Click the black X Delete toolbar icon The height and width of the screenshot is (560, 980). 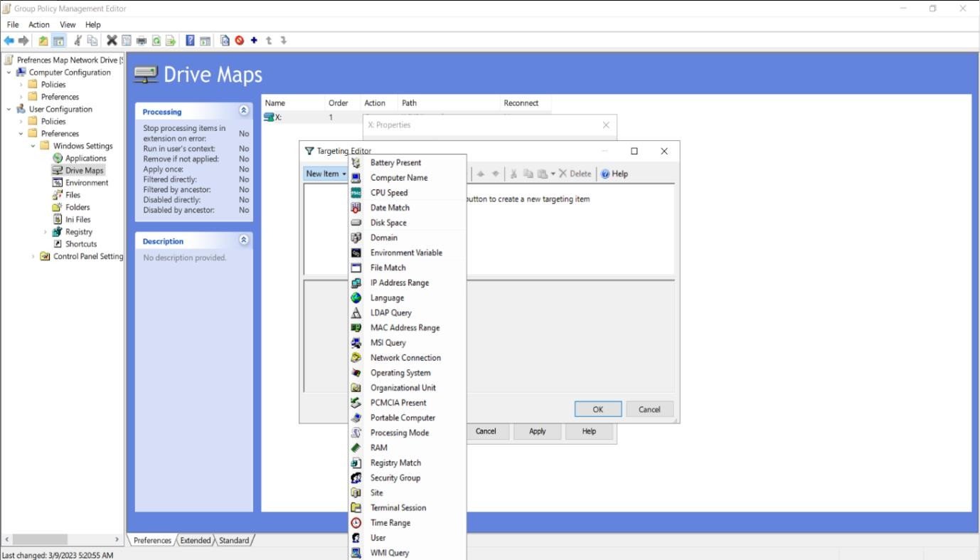tap(112, 41)
